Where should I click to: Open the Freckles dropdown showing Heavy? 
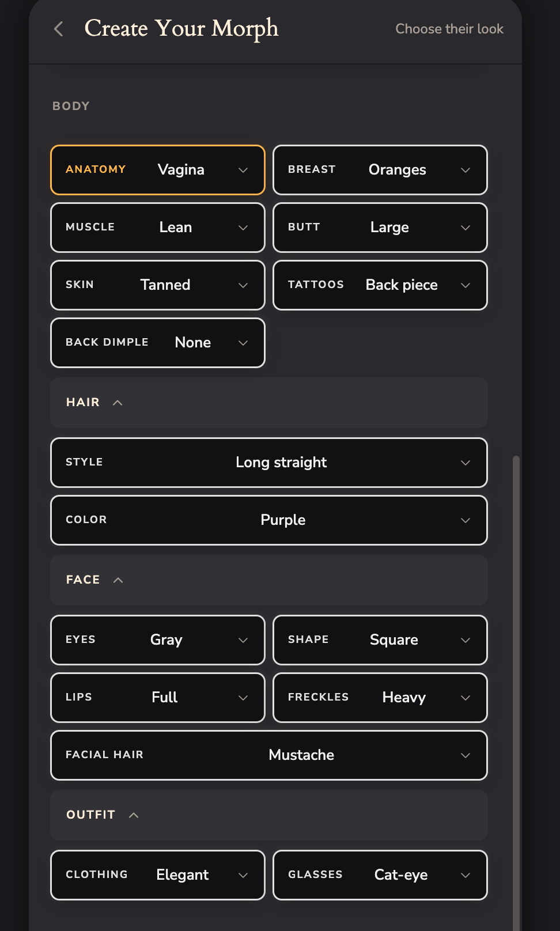[x=380, y=698]
